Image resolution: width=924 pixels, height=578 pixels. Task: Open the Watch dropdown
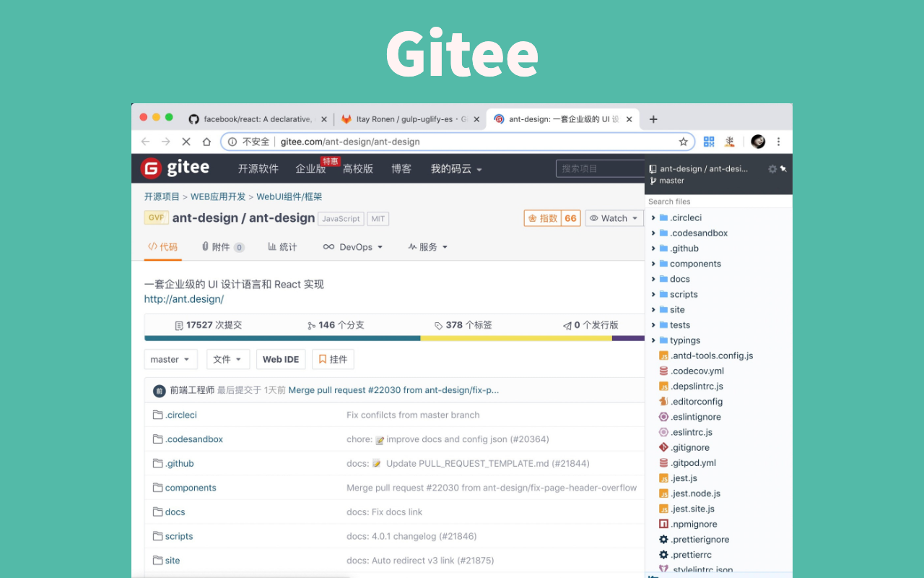(x=614, y=218)
